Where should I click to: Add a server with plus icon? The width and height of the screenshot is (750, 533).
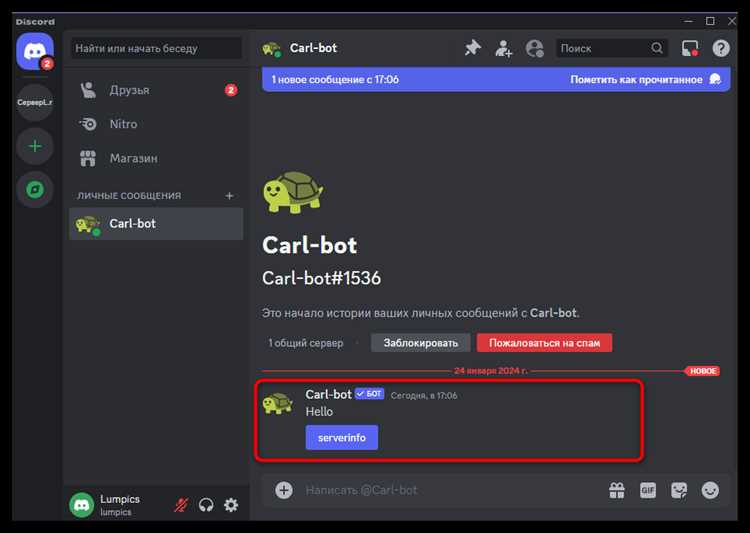(35, 146)
